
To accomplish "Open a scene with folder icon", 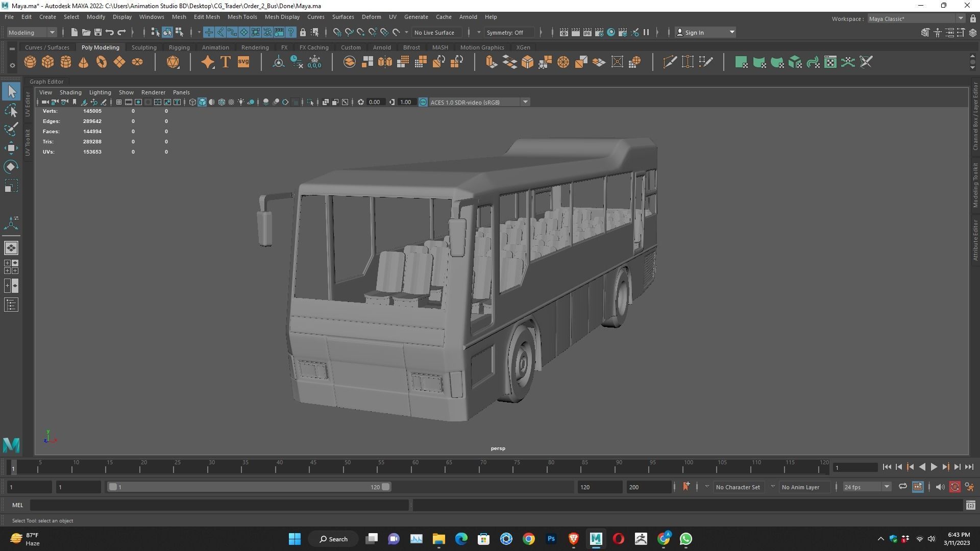I will (86, 32).
